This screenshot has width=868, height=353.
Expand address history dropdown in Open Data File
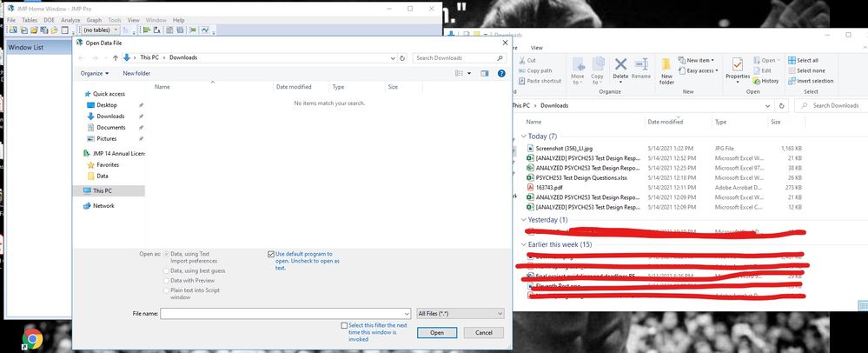click(393, 57)
